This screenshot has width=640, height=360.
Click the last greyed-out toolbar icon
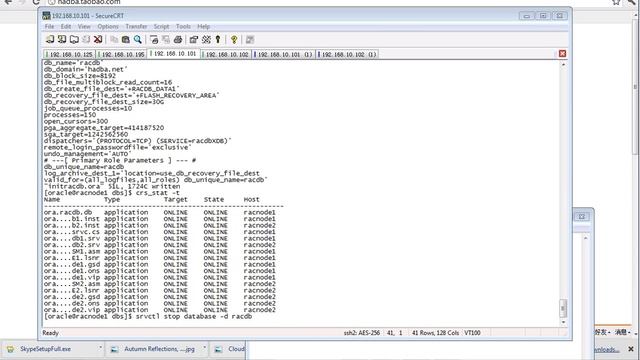(250, 39)
